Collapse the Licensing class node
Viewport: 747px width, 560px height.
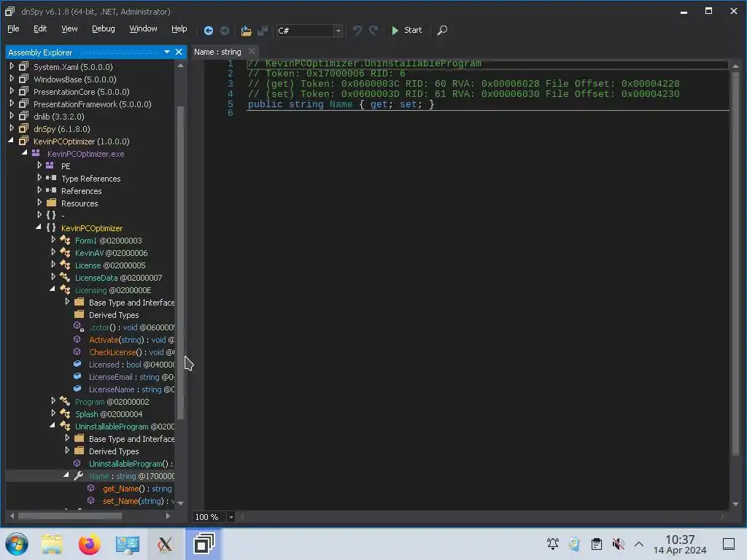[x=53, y=289]
